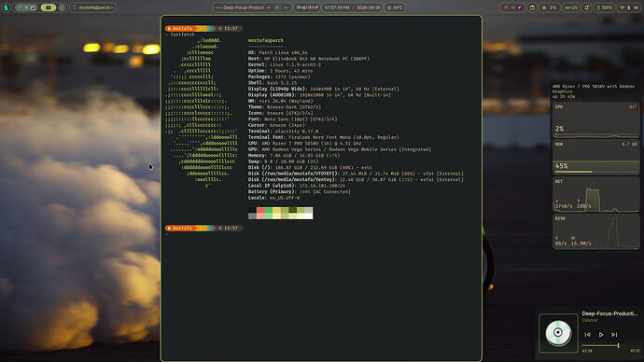
Task: Toggle the notification bell icon
Action: click(x=586, y=7)
